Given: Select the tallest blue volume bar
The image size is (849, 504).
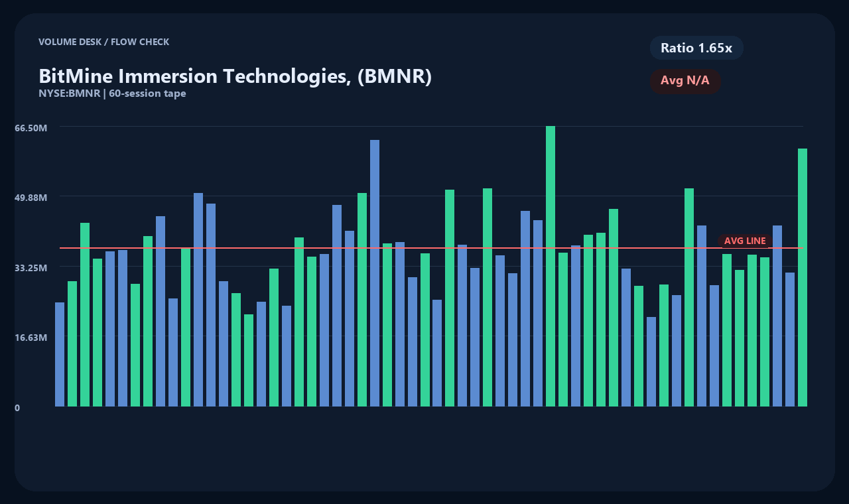Looking at the screenshot, I should 375,273.
